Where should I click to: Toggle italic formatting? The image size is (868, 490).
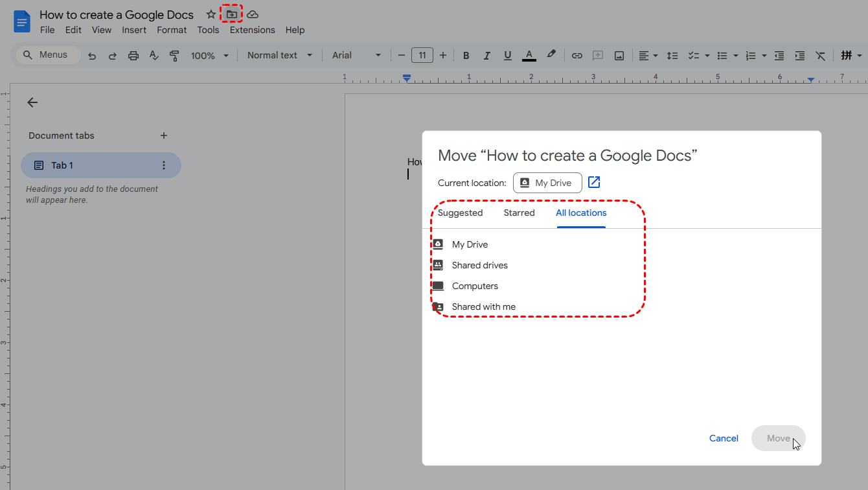486,56
